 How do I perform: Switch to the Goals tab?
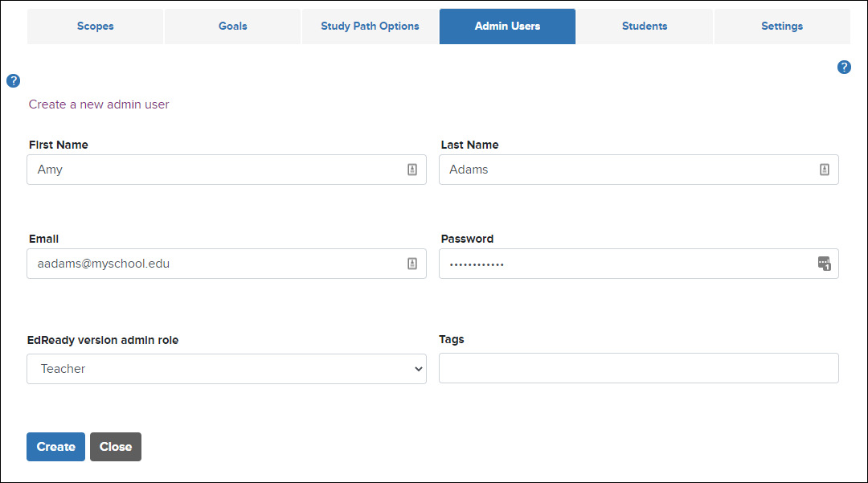(232, 26)
